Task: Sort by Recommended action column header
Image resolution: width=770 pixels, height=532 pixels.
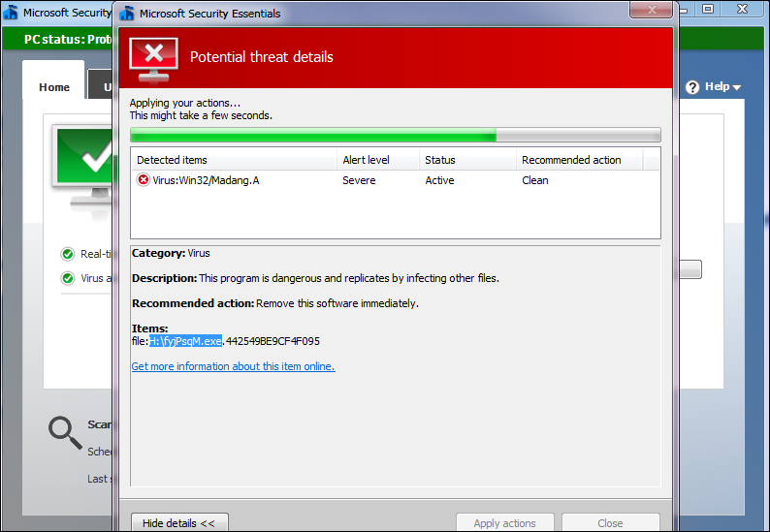Action: point(580,160)
